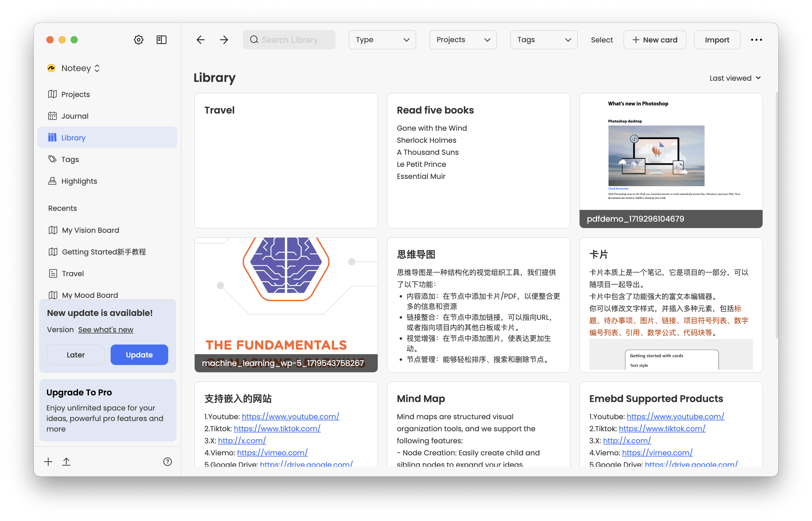Click the three-dot more options icon
Viewport: 812px width, 521px height.
pos(756,39)
